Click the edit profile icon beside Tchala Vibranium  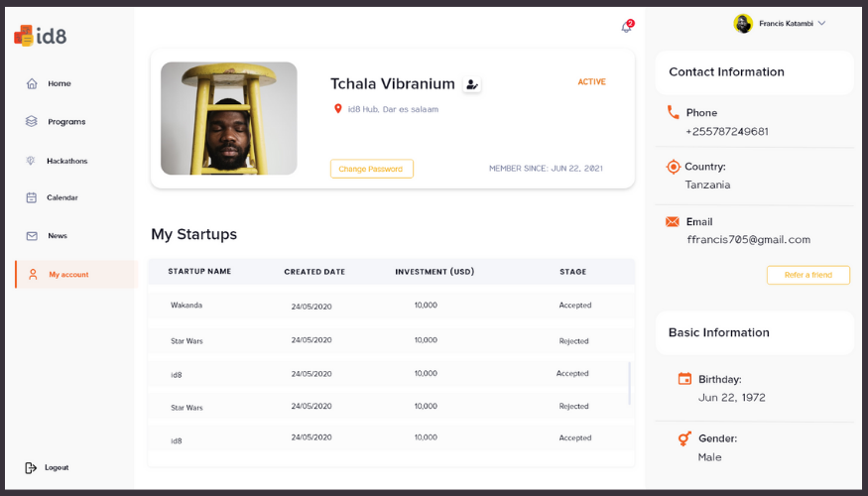[471, 84]
